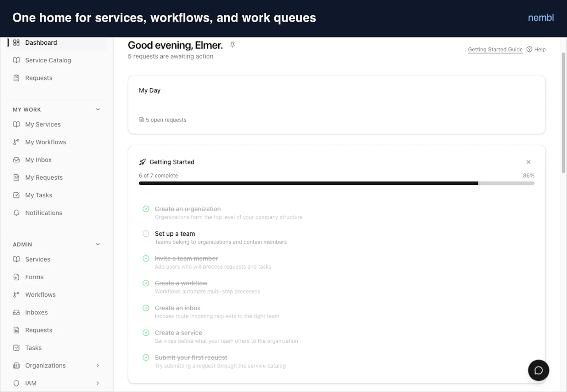Expand the Organizations submenu arrow
567x392 pixels.
pos(98,366)
